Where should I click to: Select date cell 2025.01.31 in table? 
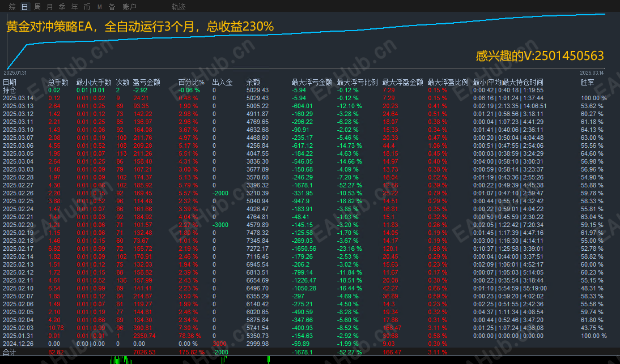(18, 336)
